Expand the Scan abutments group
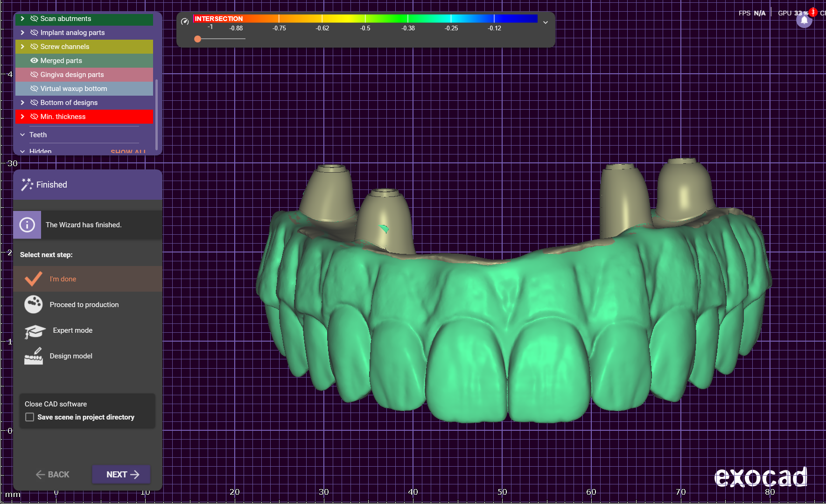 coord(22,19)
